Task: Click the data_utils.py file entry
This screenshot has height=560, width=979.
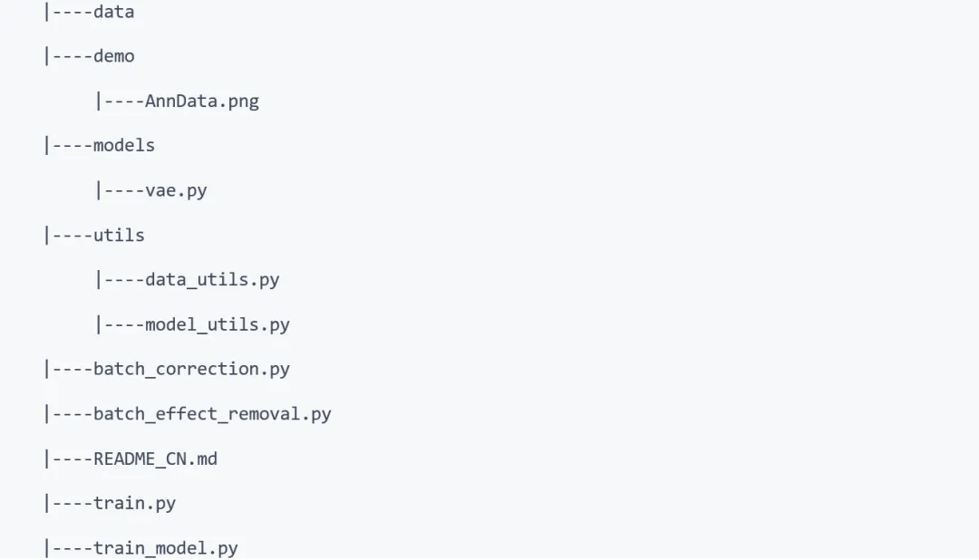Action: tap(212, 279)
